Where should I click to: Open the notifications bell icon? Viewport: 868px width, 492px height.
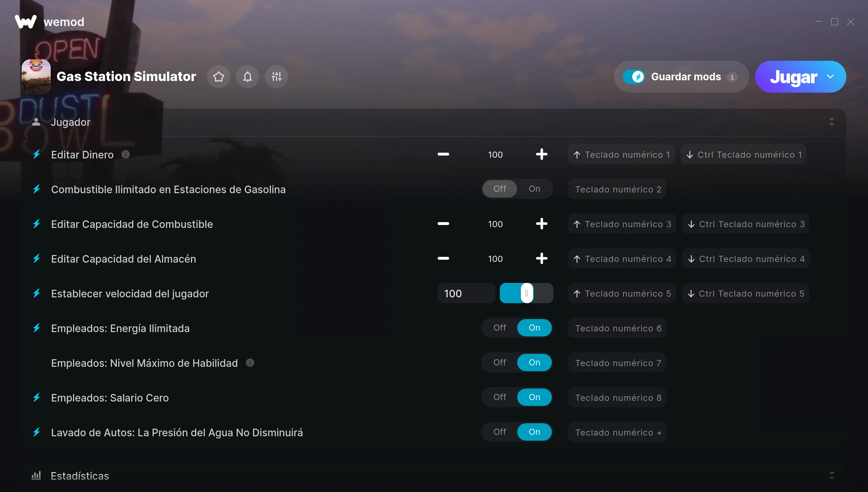point(247,77)
